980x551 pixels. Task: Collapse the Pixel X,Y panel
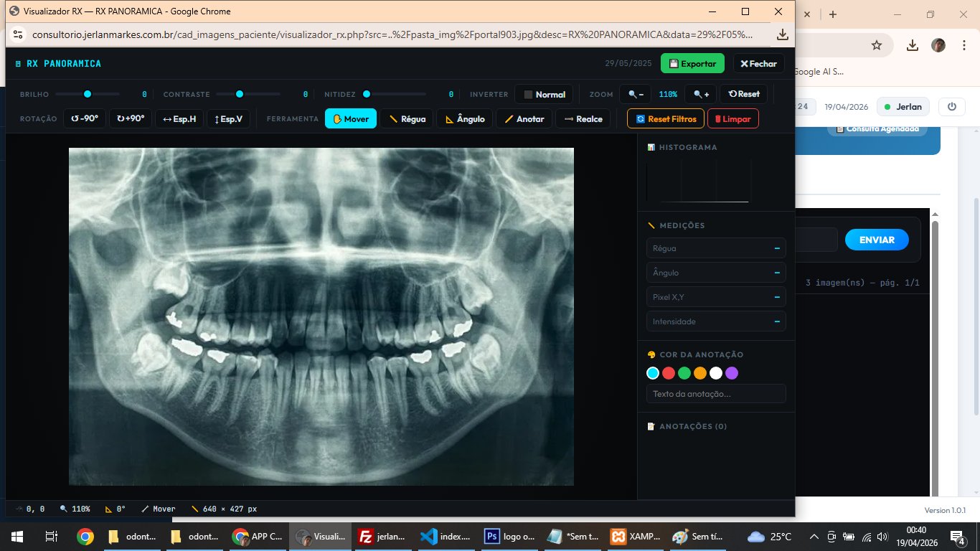[777, 296]
